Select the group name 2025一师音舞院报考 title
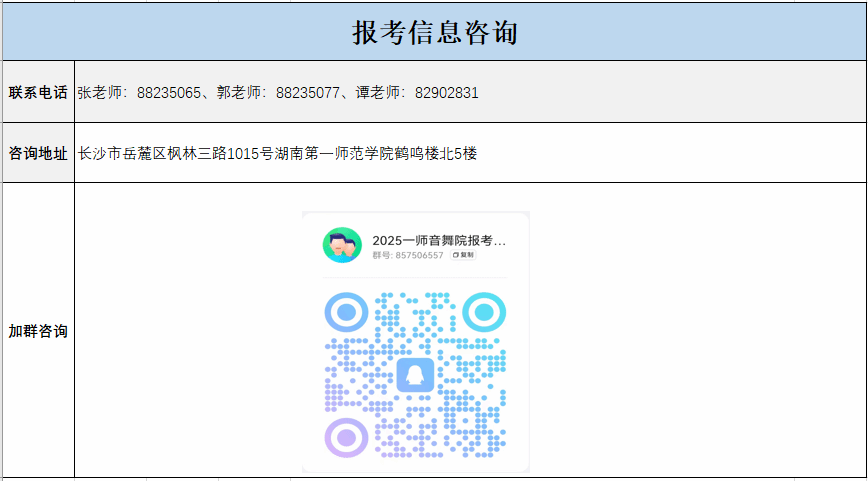The width and height of the screenshot is (868, 481). (439, 240)
